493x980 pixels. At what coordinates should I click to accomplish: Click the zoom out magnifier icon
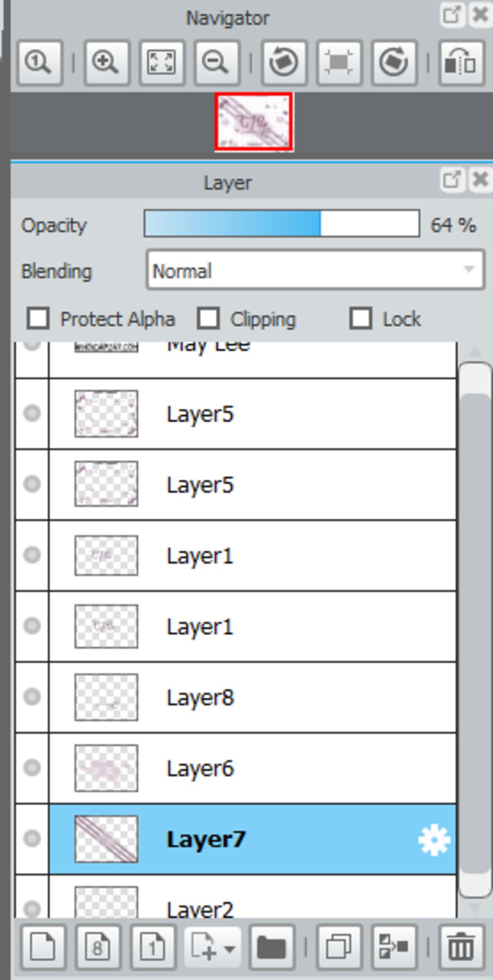[217, 63]
